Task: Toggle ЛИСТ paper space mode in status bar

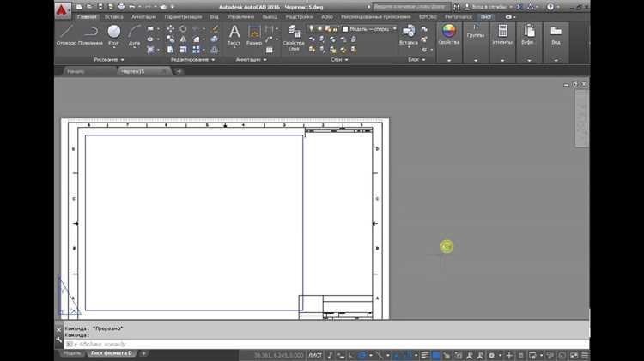Action: 313,355
